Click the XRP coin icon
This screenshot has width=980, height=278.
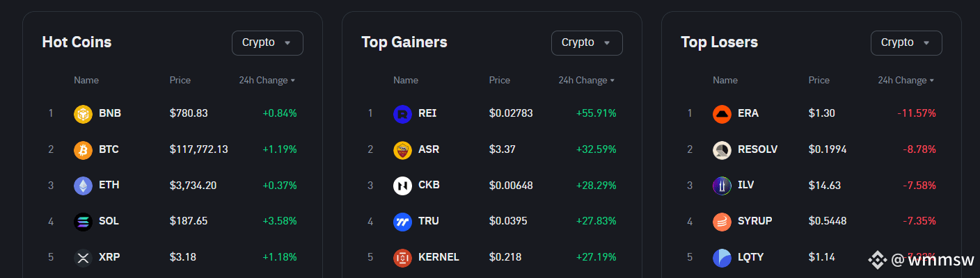pyautogui.click(x=83, y=258)
